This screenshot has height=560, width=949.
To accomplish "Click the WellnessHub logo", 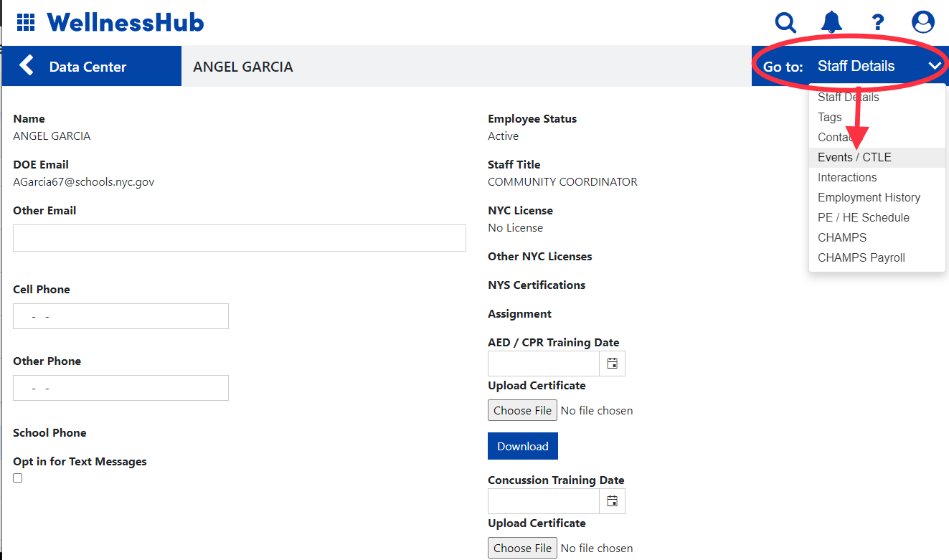I will (126, 22).
